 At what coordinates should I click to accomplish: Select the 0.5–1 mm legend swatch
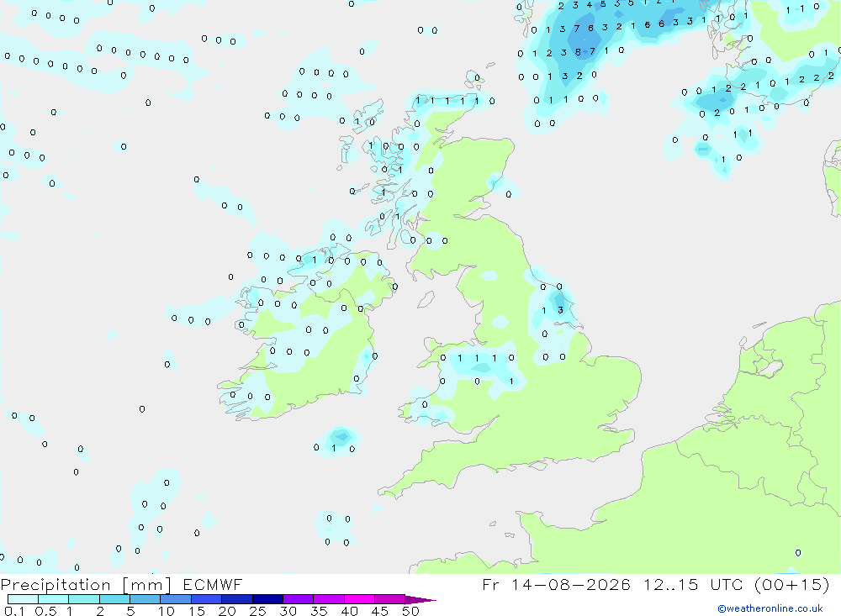[x=54, y=599]
